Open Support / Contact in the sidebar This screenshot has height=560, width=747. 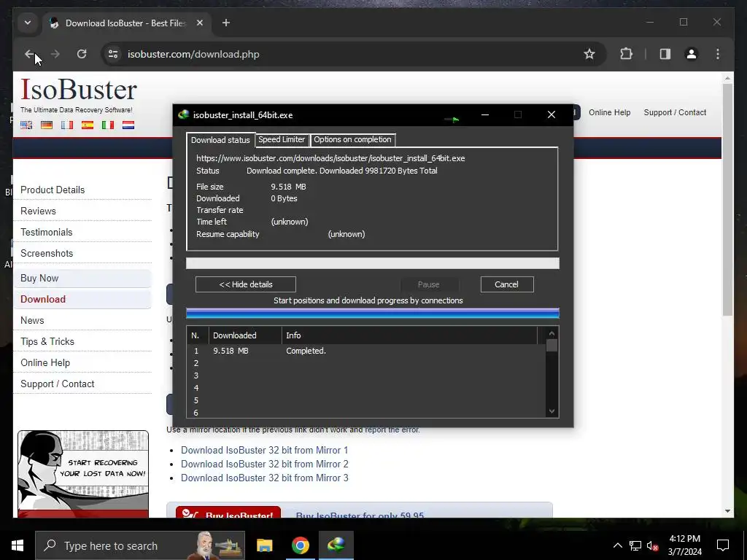tap(57, 384)
